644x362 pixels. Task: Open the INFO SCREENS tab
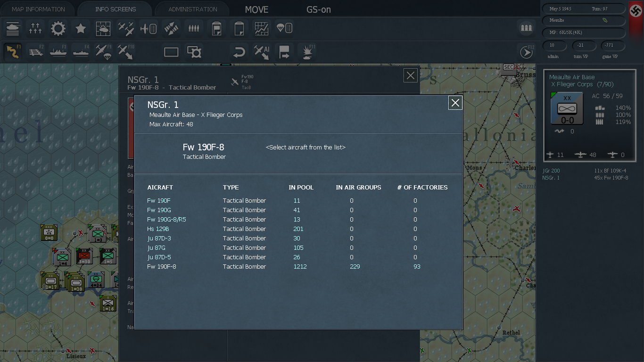(x=116, y=9)
